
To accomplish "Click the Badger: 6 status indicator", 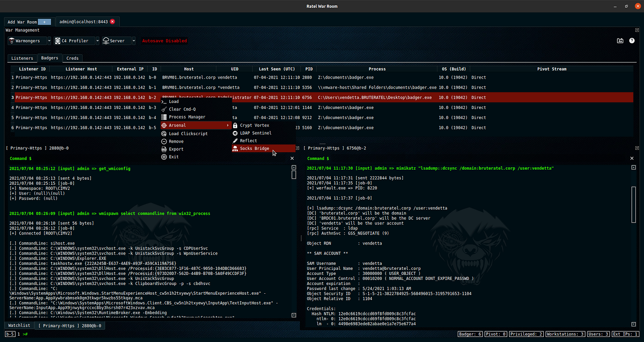I will tap(470, 334).
